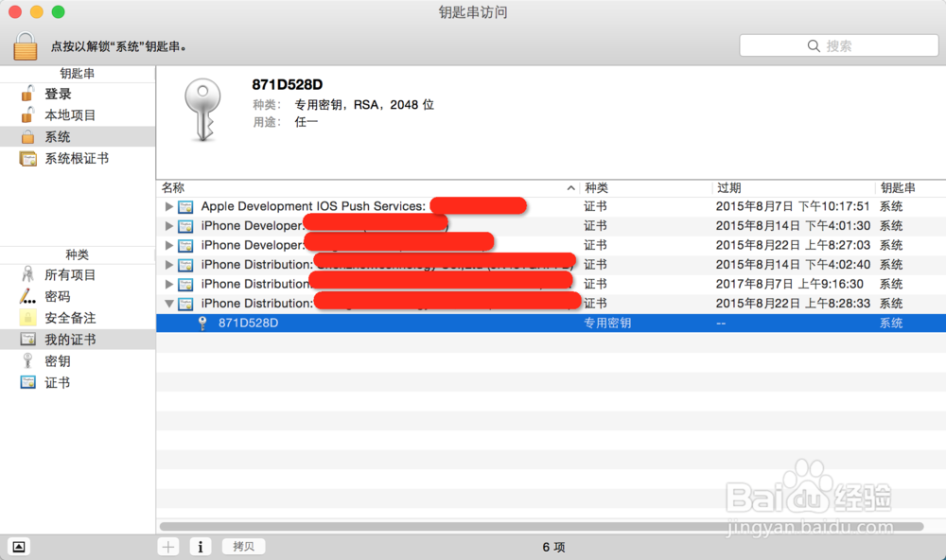Click certificate icon of 2017年8月7日 iPhone Distribution row
Viewport: 946px width, 560px height.
[185, 284]
